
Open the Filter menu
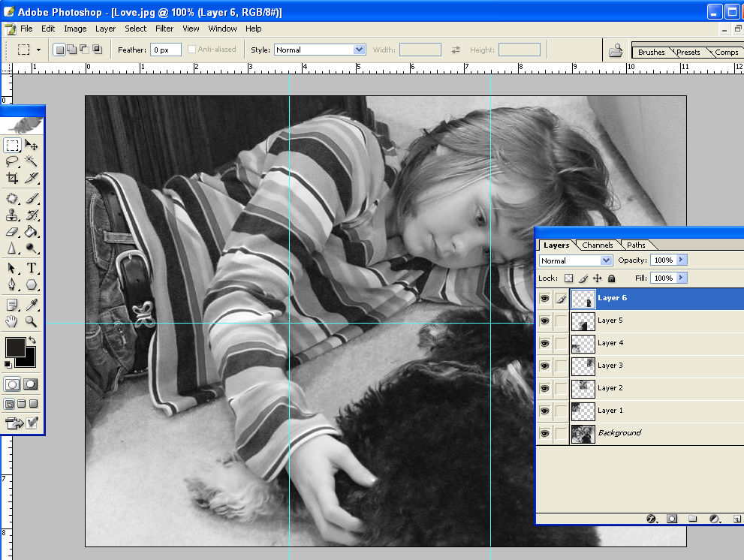[164, 29]
